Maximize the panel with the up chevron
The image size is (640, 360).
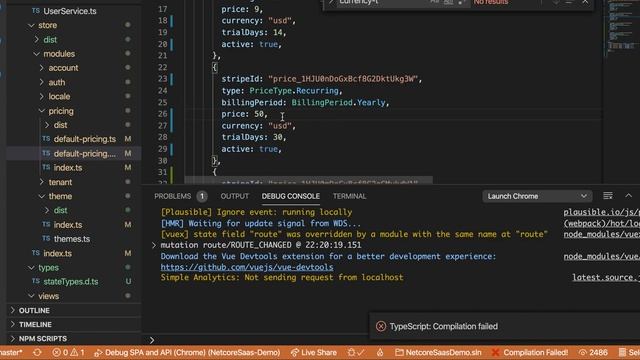628,196
